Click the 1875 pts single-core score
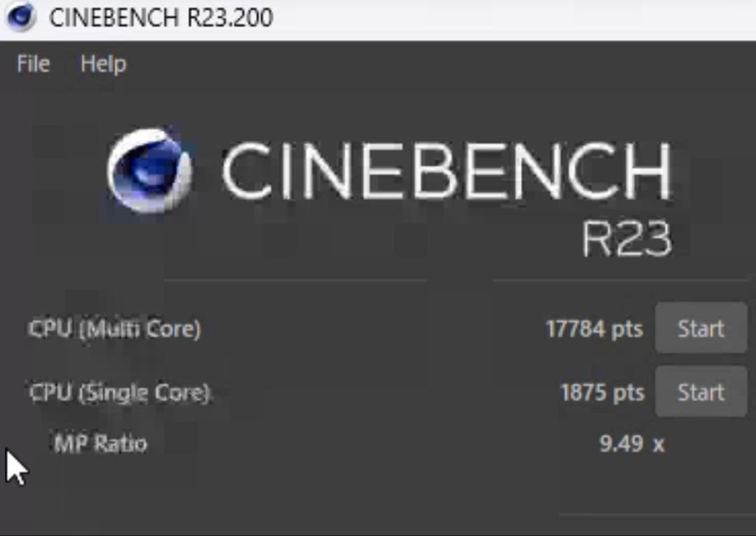The height and width of the screenshot is (536, 756). pos(603,392)
